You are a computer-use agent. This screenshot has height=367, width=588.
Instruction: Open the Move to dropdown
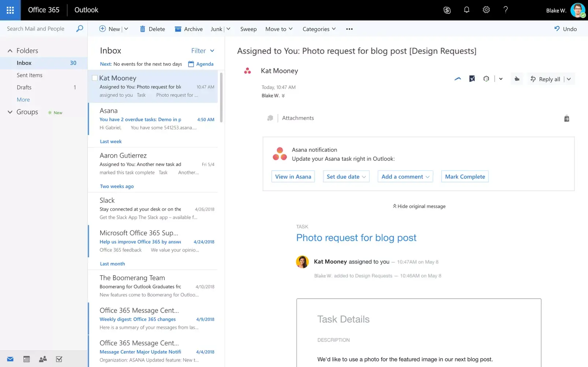click(x=278, y=29)
